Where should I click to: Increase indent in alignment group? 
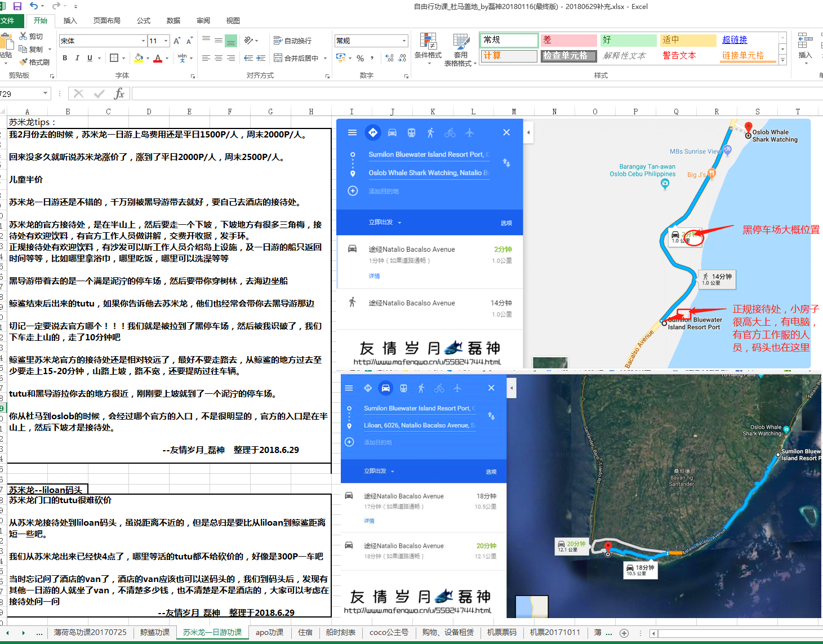click(x=261, y=58)
